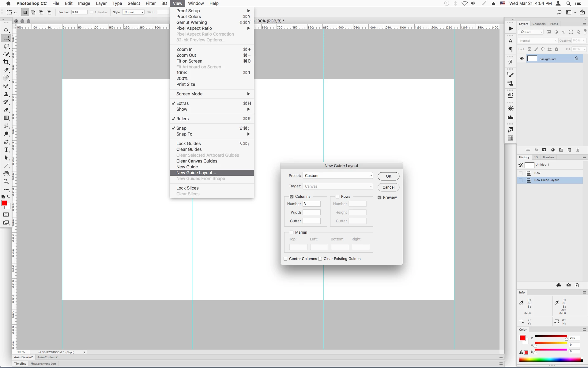Open the Preset Custom dropdown
This screenshot has height=368, width=588.
pos(338,176)
